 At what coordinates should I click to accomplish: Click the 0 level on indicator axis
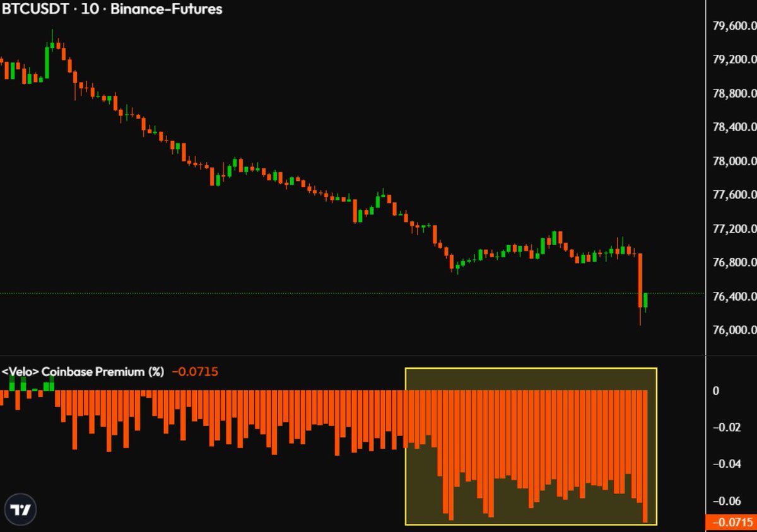715,391
